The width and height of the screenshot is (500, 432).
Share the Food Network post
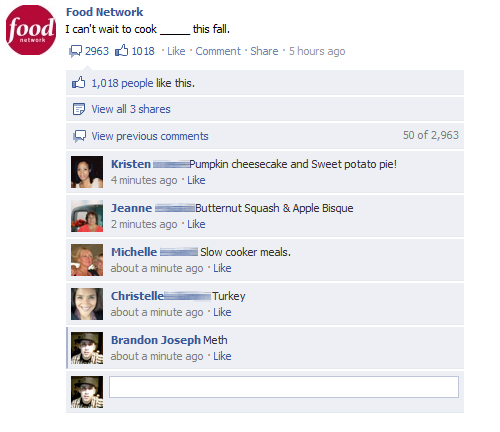(x=264, y=51)
